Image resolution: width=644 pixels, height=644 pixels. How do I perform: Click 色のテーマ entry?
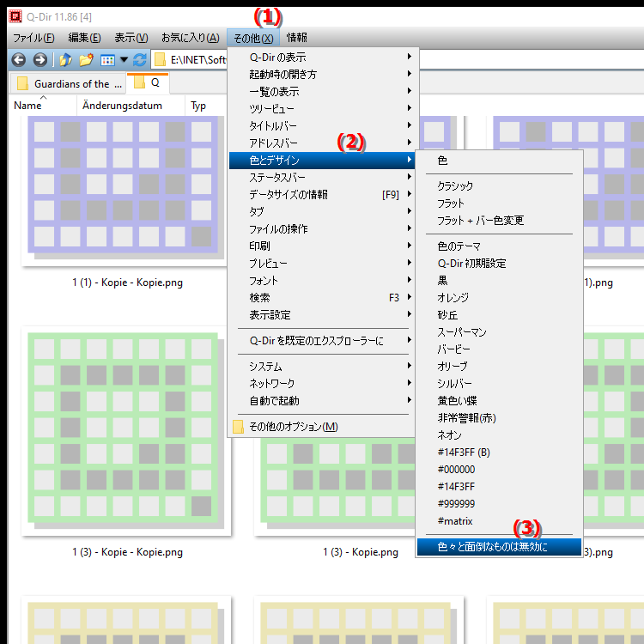click(x=499, y=246)
